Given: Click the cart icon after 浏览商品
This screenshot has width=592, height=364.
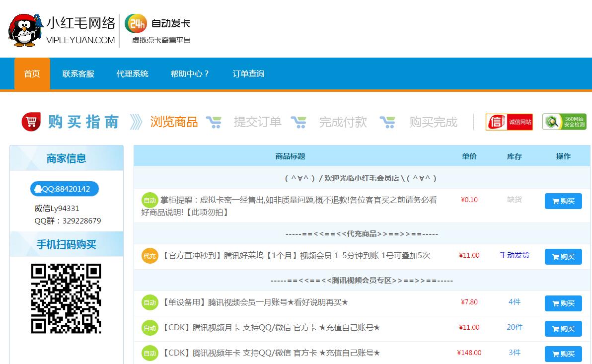Looking at the screenshot, I should 214,122.
